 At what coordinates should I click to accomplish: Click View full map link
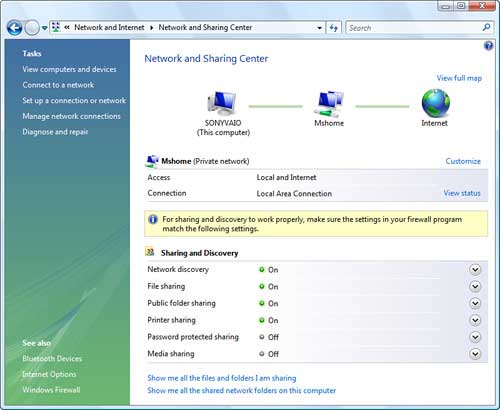[459, 78]
